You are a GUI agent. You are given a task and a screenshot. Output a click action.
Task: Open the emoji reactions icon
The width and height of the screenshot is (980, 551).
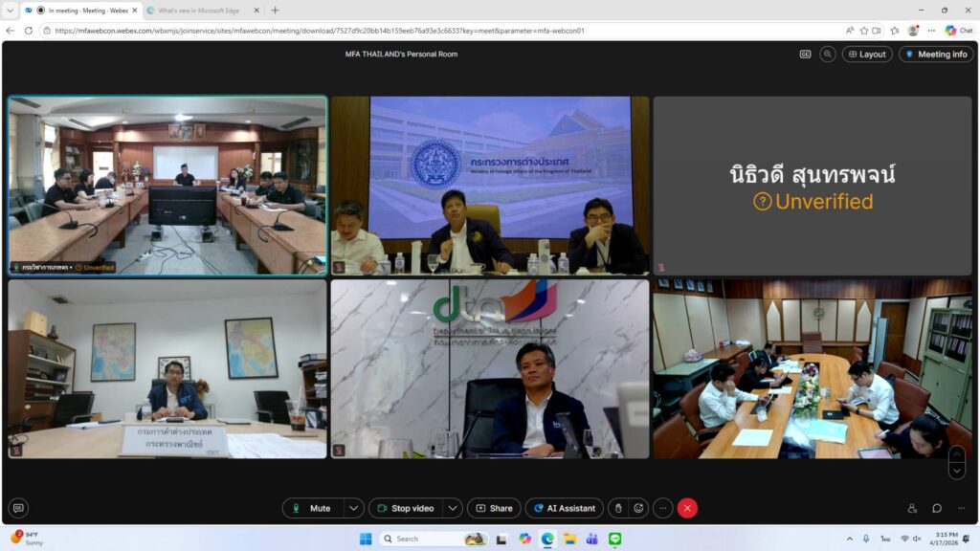pyautogui.click(x=638, y=509)
